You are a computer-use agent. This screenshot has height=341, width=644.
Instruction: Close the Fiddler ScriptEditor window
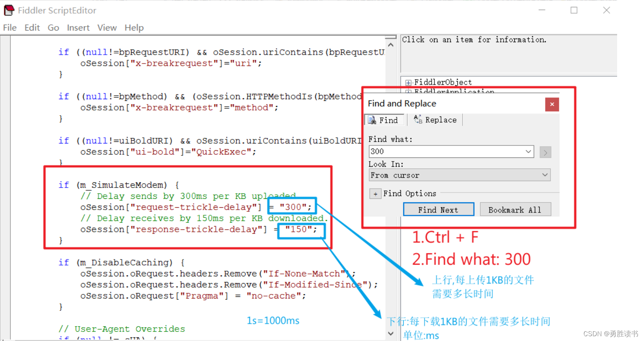pyautogui.click(x=607, y=10)
